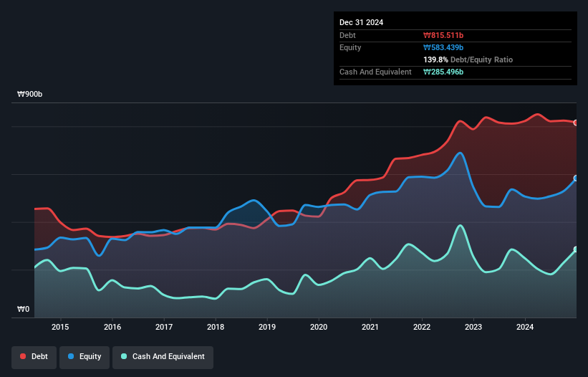Click the ₩0 y-axis label
The image size is (588, 377).
tap(23, 309)
